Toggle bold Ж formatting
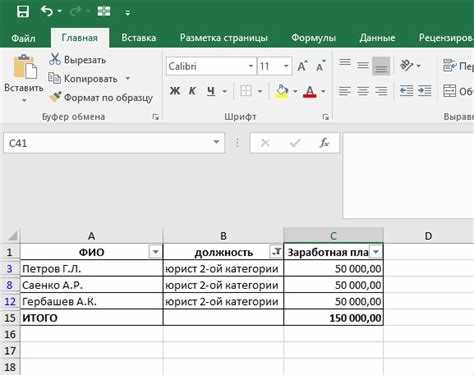The width and height of the screenshot is (474, 375). click(175, 91)
